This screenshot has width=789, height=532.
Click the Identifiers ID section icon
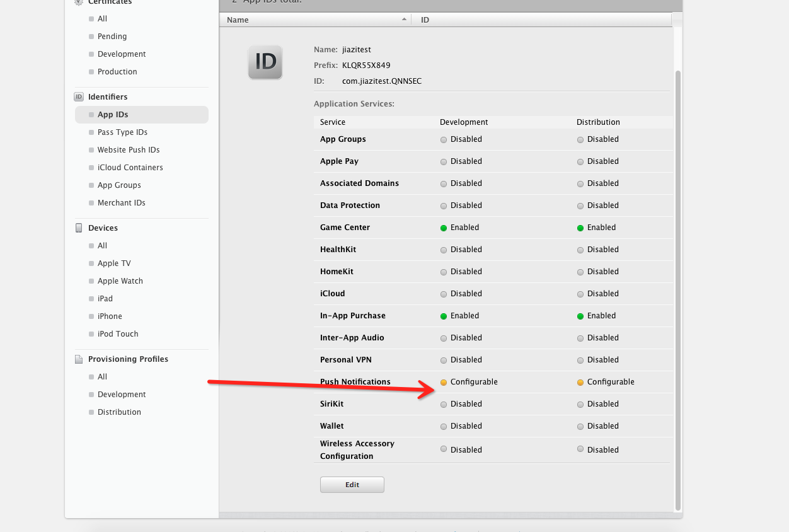click(x=79, y=96)
